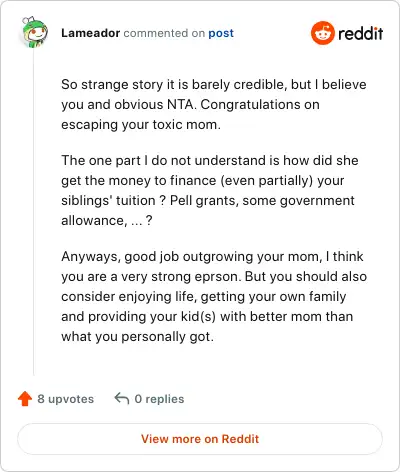The width and height of the screenshot is (400, 472).
Task: Collapse the comment via the thread line
Action: 34,213
